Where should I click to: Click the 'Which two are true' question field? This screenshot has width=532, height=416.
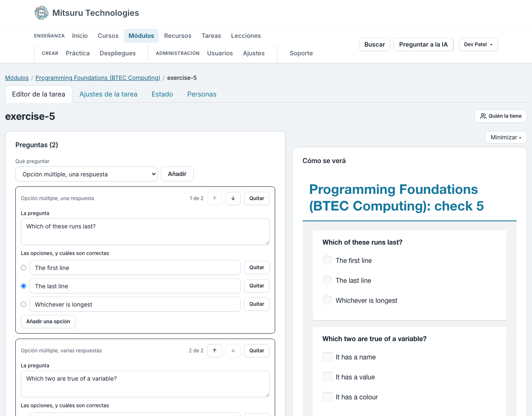click(x=145, y=384)
